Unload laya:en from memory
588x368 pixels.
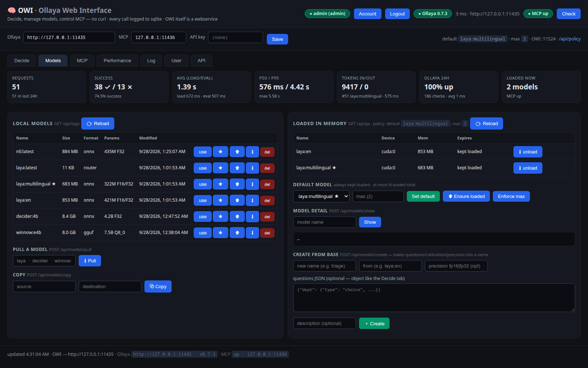[528, 152]
